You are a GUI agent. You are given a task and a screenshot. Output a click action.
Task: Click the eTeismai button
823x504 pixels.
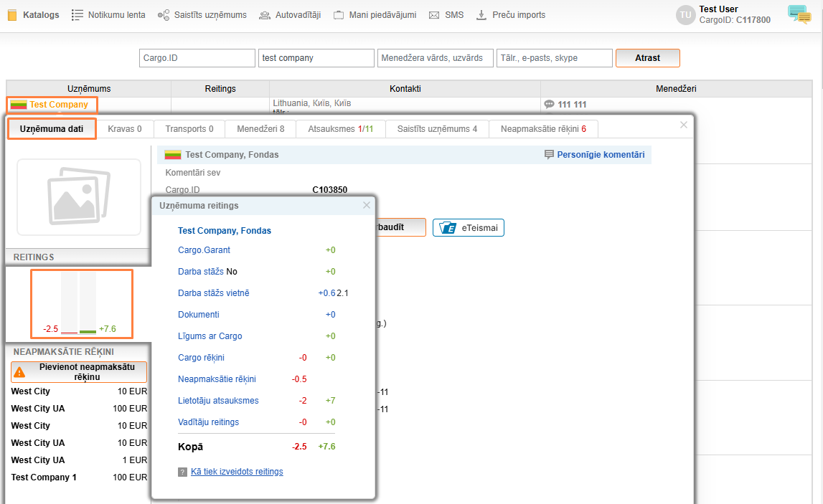tap(469, 227)
